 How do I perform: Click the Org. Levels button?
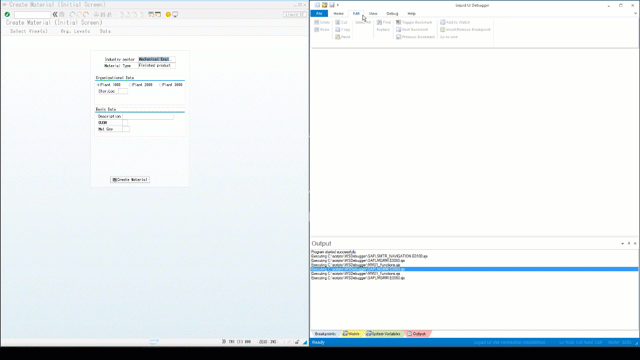point(75,31)
